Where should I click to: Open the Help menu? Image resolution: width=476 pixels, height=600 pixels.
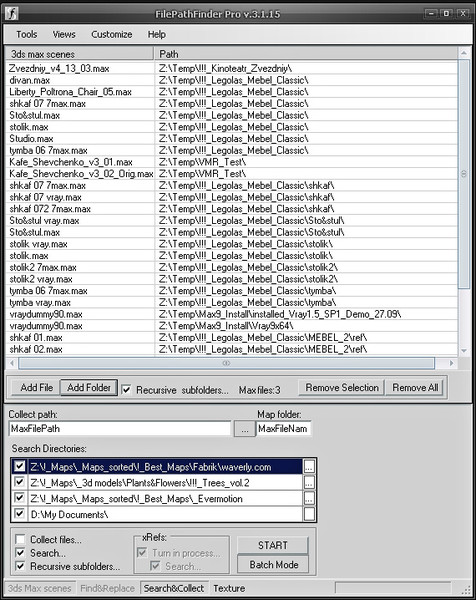157,34
